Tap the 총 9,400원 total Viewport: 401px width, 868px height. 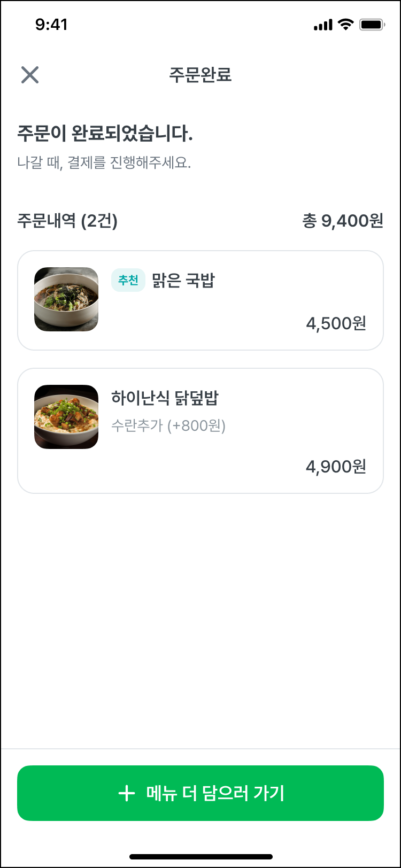(x=343, y=221)
